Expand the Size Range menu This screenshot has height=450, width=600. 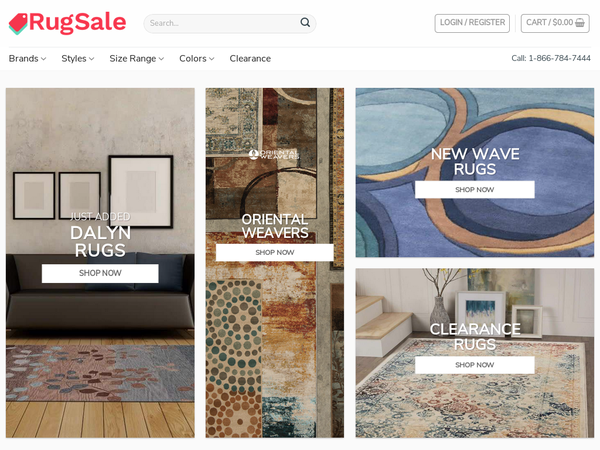click(137, 59)
